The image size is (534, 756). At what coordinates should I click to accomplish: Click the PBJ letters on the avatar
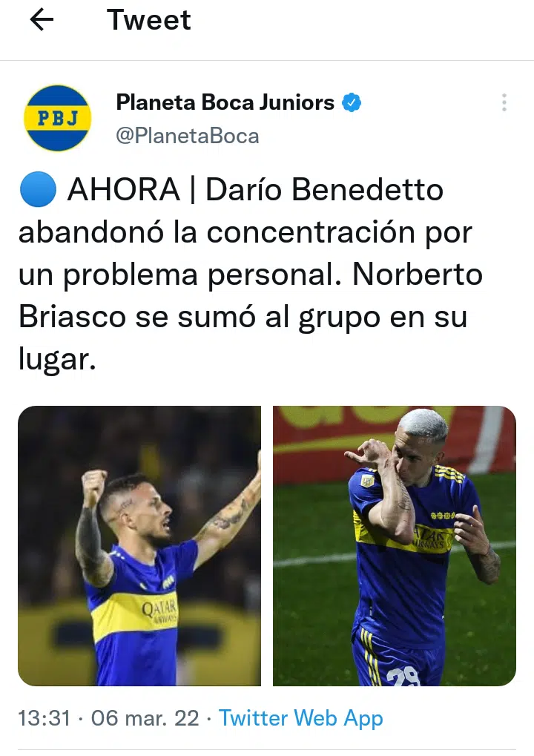coord(57,118)
